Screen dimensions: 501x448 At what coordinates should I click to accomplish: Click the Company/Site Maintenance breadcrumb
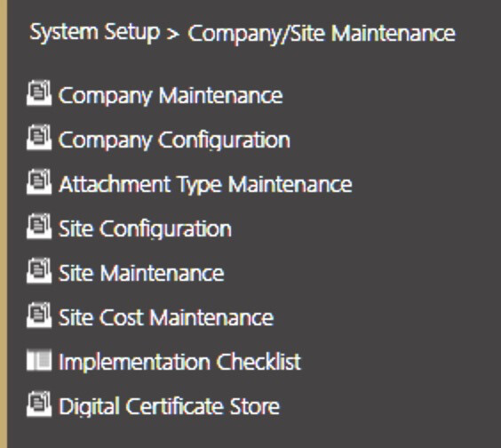click(x=322, y=34)
